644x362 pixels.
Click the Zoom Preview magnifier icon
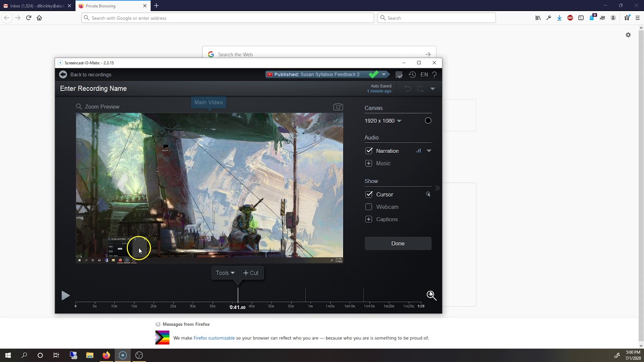79,107
